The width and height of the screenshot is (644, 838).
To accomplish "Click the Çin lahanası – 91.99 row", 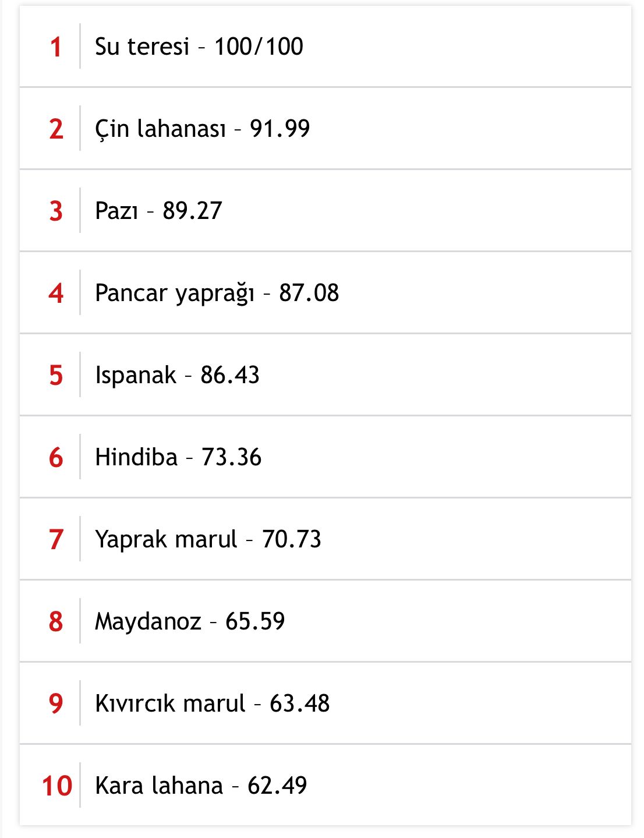I will (325, 129).
